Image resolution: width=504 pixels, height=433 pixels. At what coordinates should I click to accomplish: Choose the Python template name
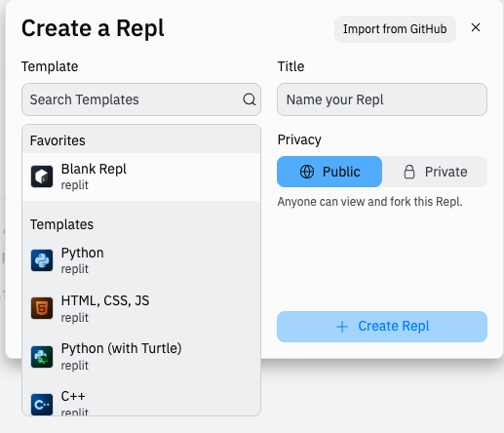tap(83, 253)
